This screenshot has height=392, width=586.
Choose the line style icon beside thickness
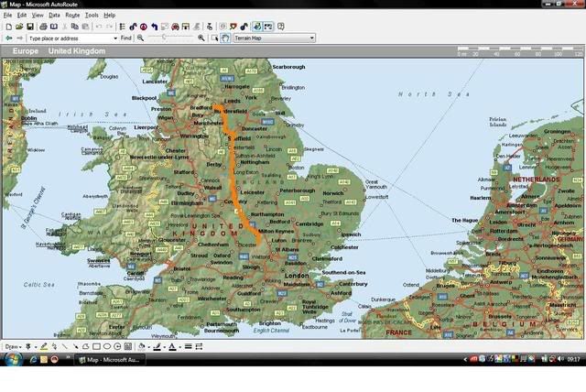(199, 346)
